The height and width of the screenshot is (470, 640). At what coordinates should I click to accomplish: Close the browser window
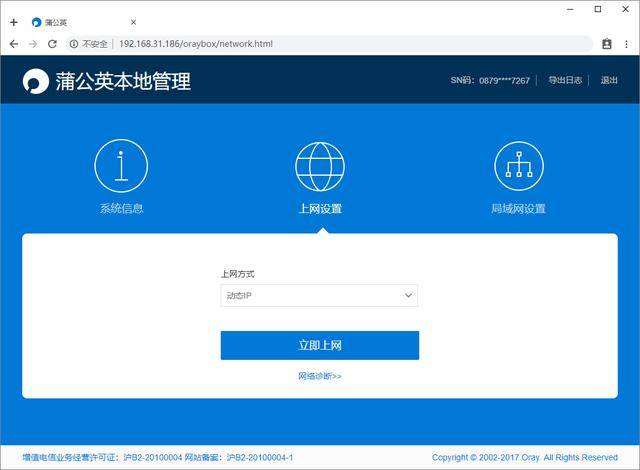[x=625, y=9]
